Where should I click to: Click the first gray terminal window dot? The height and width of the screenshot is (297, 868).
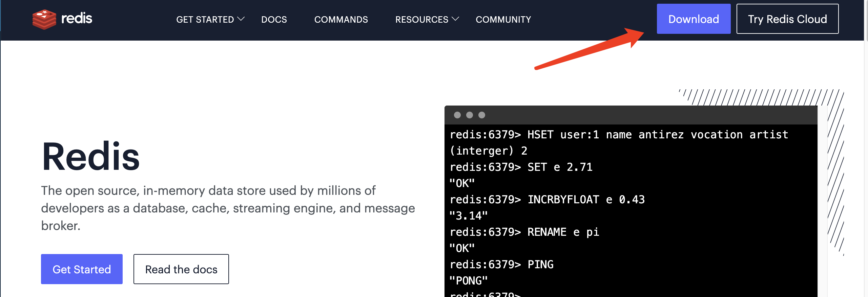(x=457, y=115)
